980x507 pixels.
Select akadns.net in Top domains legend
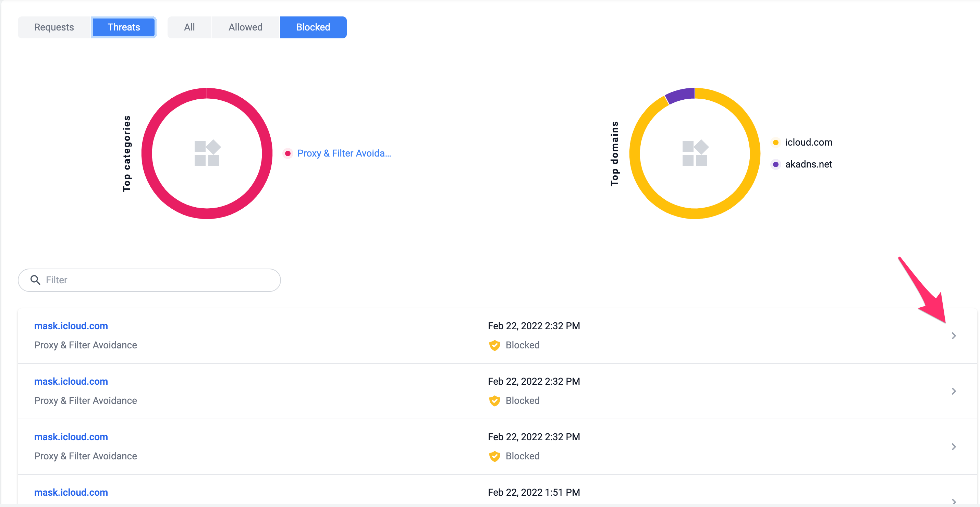click(x=809, y=164)
